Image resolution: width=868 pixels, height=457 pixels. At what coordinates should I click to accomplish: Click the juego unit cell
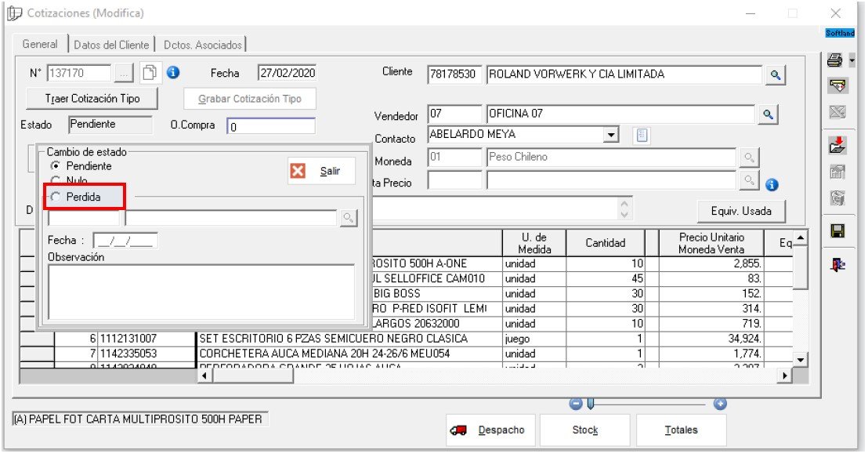[x=534, y=339]
